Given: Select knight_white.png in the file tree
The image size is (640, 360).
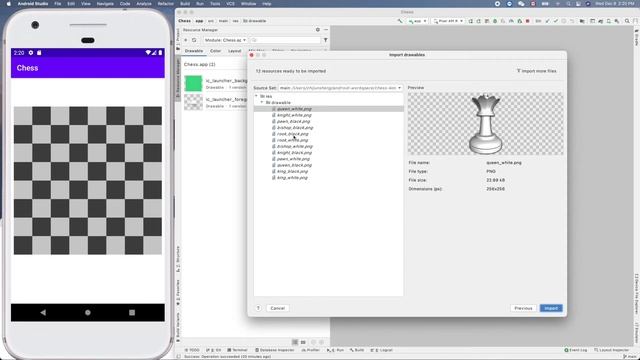Looking at the screenshot, I should [294, 115].
